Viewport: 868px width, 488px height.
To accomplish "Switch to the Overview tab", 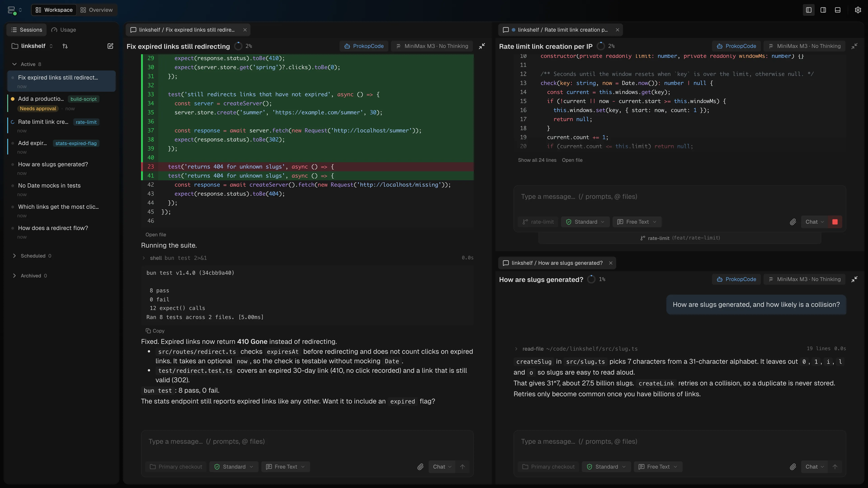I will (96, 10).
